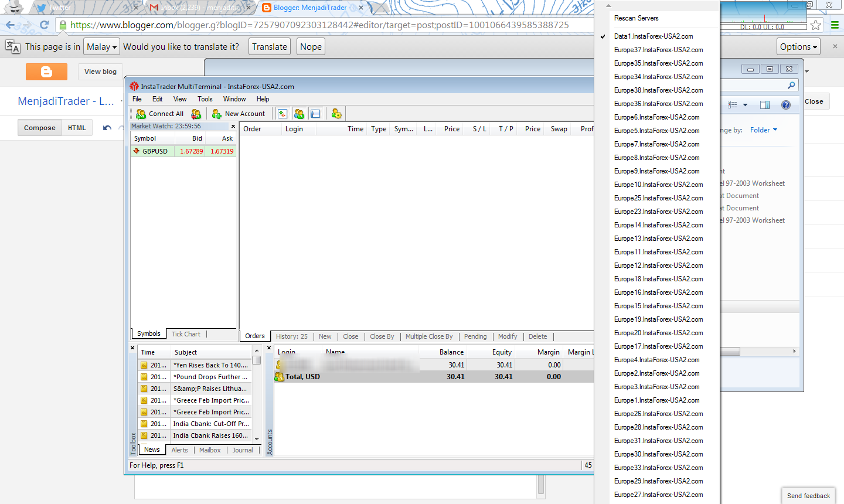The width and height of the screenshot is (844, 504).
Task: Close the Toolbox news panel
Action: point(132,348)
